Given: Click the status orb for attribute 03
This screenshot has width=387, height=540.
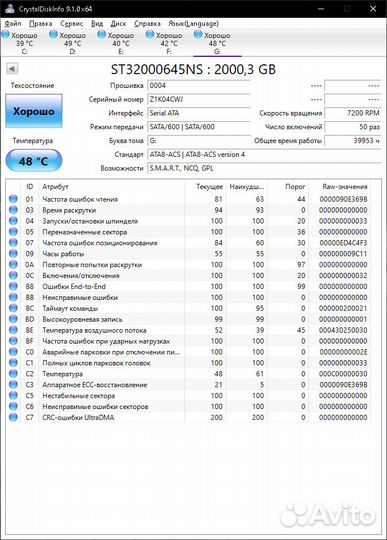Looking at the screenshot, I should [13, 210].
